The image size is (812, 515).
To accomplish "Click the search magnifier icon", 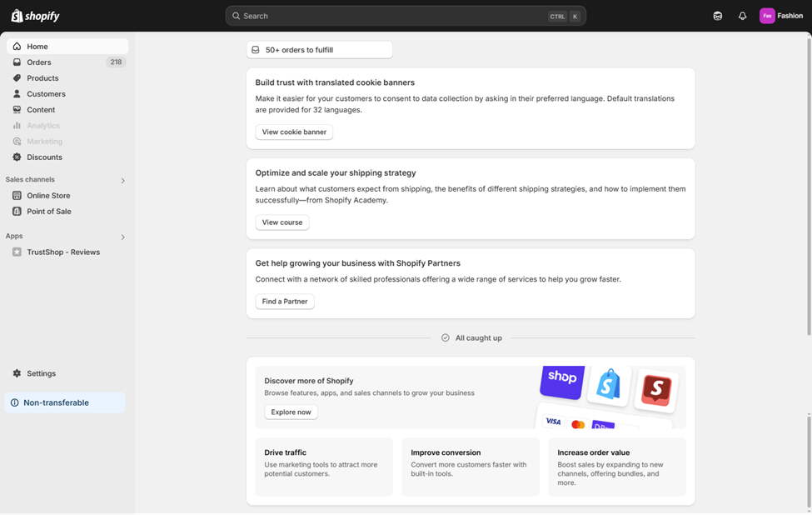I will (237, 16).
